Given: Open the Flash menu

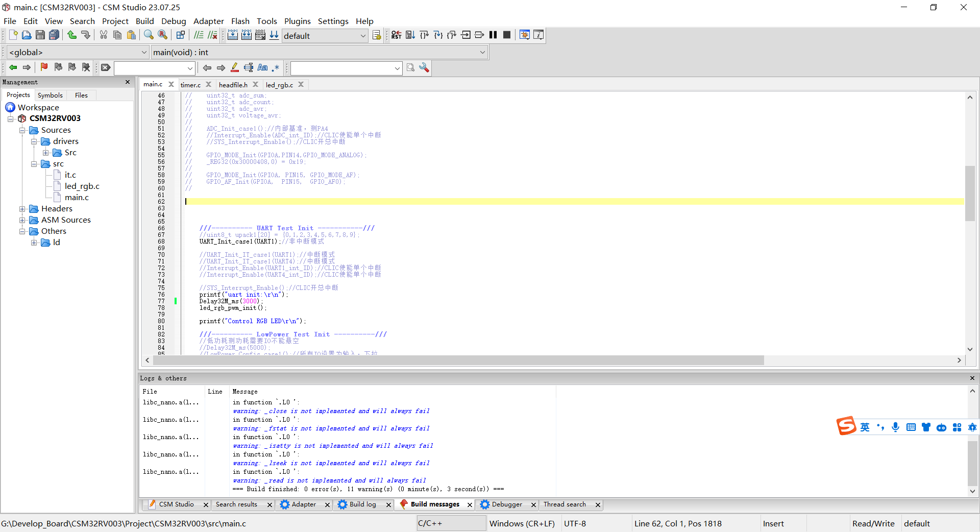Looking at the screenshot, I should [x=240, y=21].
